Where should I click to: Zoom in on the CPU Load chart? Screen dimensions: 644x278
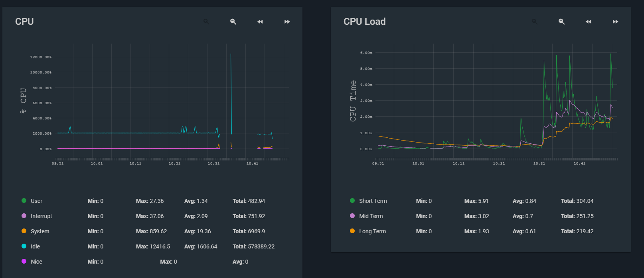point(535,22)
